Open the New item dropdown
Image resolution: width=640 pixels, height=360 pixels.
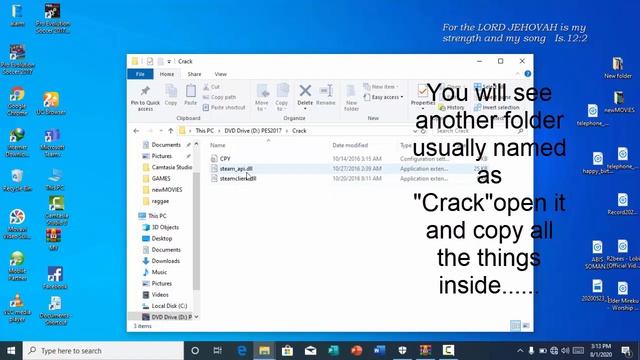tap(381, 87)
